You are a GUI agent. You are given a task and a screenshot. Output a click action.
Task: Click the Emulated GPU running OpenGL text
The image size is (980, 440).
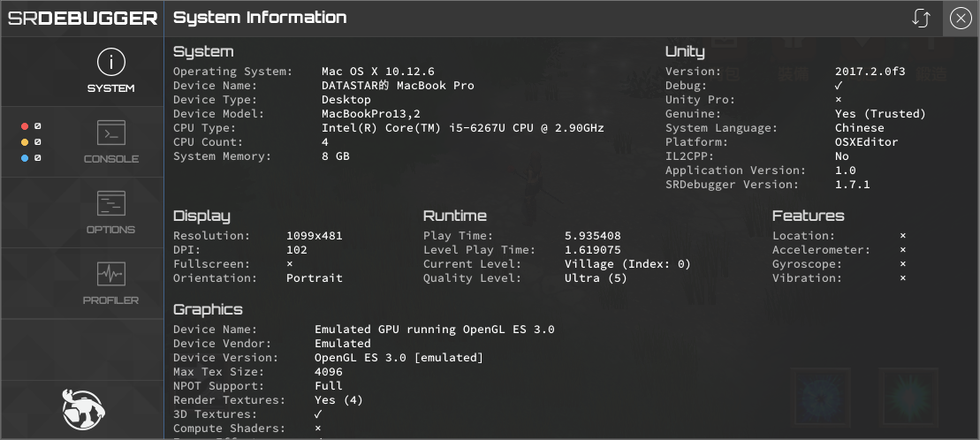coord(435,330)
